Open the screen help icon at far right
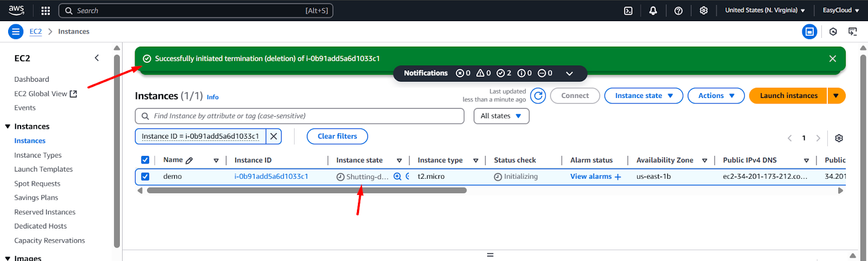The image size is (868, 261). [853, 31]
